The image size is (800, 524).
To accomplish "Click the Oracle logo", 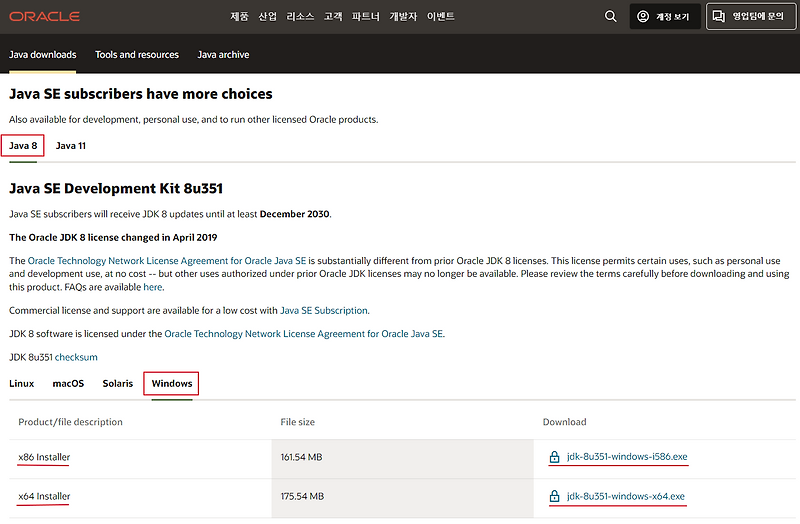I will point(44,17).
